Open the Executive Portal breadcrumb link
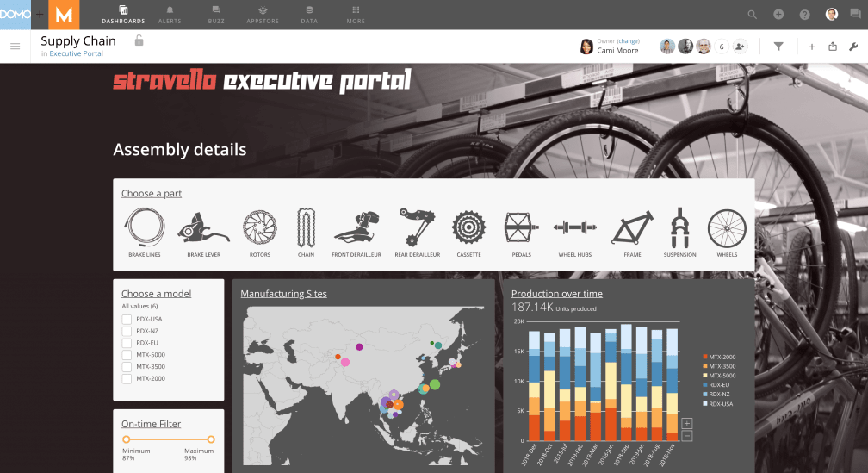The height and width of the screenshot is (473, 868). coord(77,53)
